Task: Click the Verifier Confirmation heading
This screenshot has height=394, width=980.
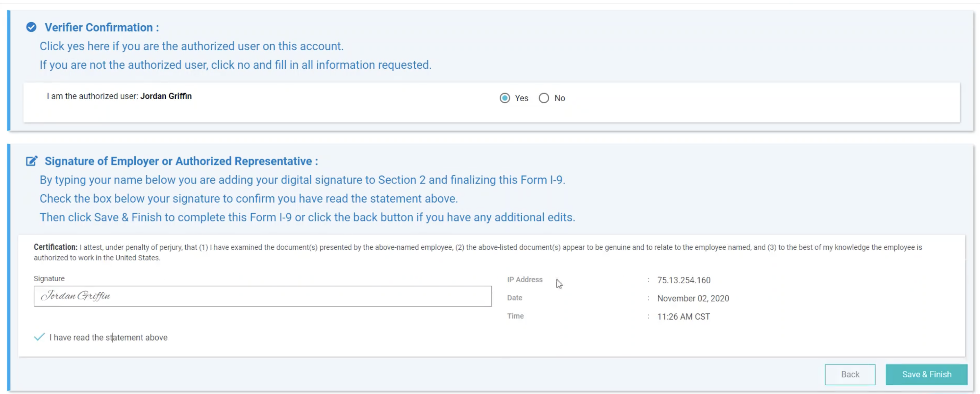Action: tap(102, 27)
